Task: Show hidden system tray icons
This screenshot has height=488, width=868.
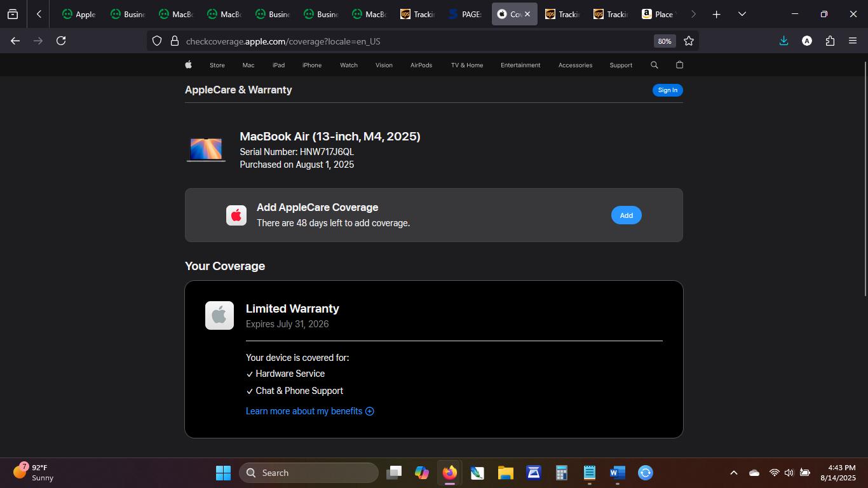Action: pyautogui.click(x=733, y=473)
